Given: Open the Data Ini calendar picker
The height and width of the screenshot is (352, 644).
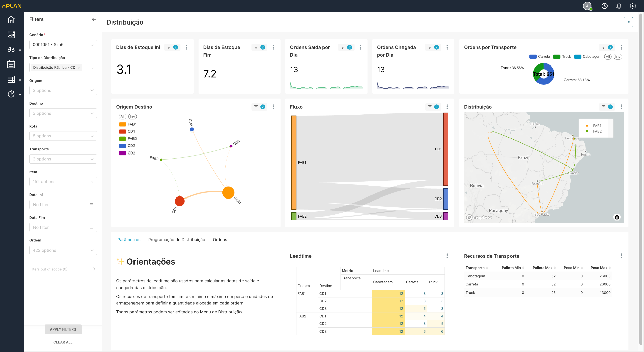Looking at the screenshot, I should pyautogui.click(x=91, y=205).
